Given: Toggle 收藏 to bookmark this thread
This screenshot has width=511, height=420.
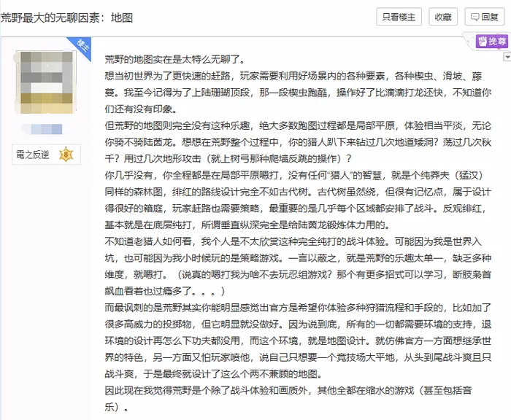Looking at the screenshot, I should pos(443,17).
